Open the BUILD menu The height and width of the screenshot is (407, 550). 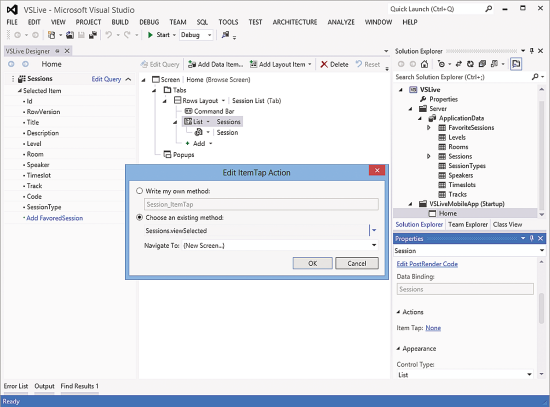pyautogui.click(x=120, y=22)
